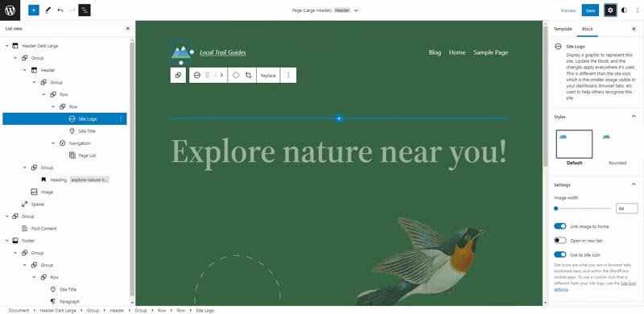Click the Local Trail Guides site title
The width and height of the screenshot is (644, 314).
coord(223,52)
